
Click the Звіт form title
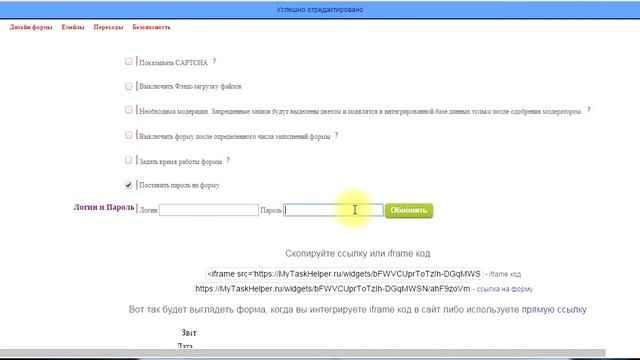tap(189, 333)
